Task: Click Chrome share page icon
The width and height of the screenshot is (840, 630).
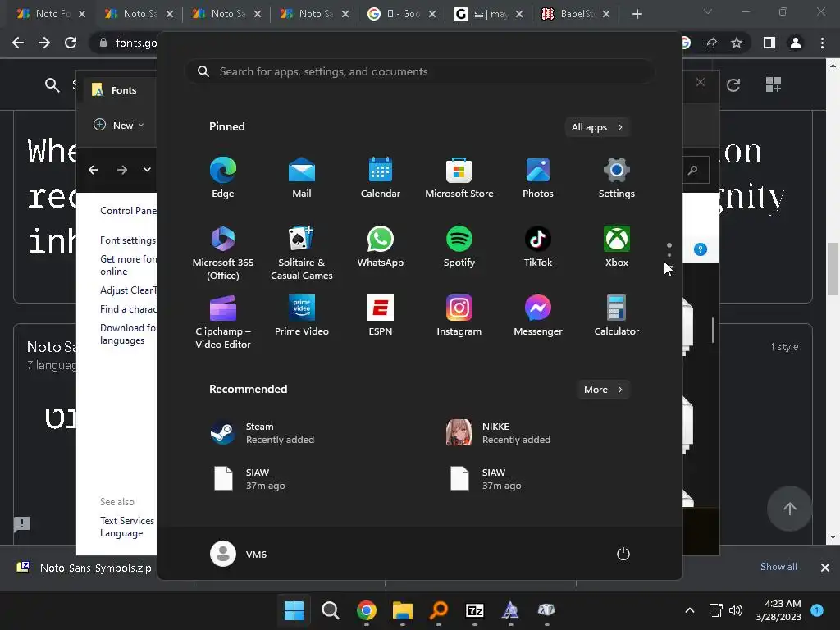Action: 710,43
